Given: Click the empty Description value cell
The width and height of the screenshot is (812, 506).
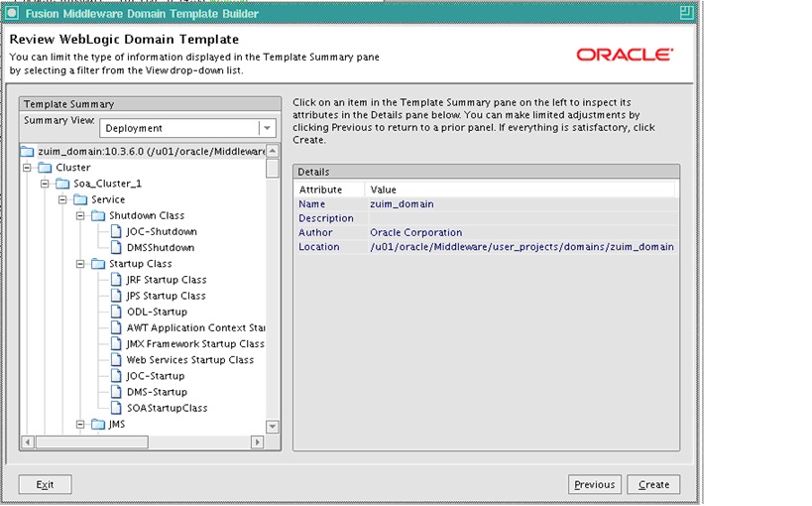Looking at the screenshot, I should tap(522, 218).
